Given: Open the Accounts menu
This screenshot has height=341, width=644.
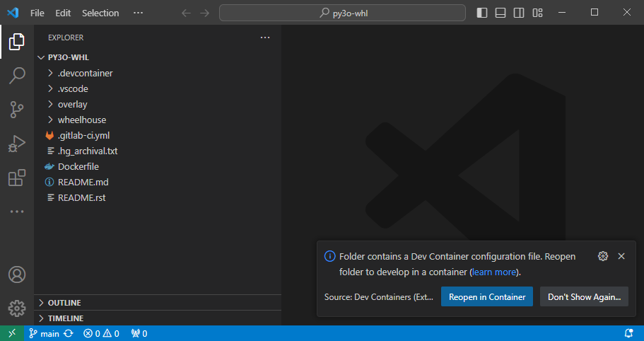Looking at the screenshot, I should pos(17,274).
